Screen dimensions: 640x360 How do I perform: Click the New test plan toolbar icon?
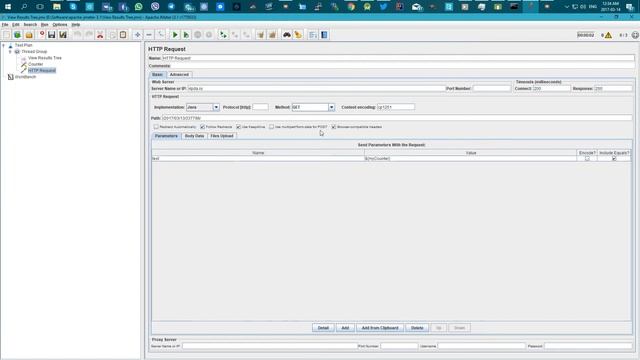pos(7,35)
